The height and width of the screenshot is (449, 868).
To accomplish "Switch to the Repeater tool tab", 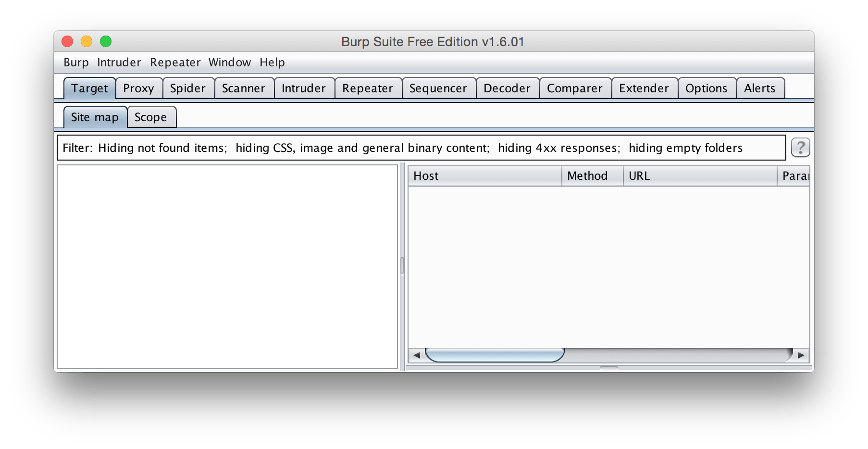I will point(368,88).
